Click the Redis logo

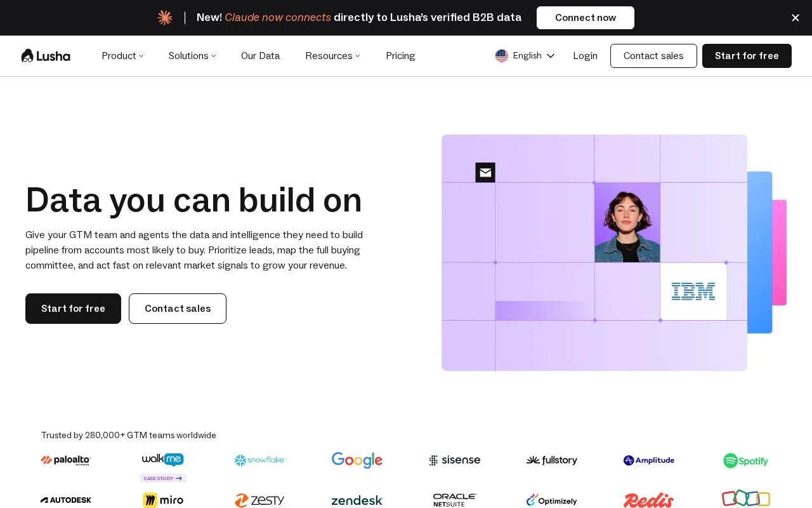tap(649, 500)
